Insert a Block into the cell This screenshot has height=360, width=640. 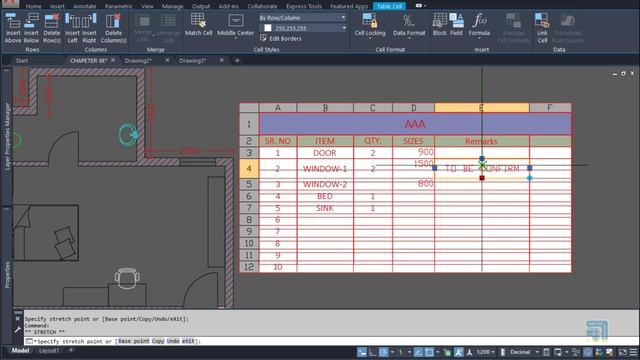click(440, 24)
